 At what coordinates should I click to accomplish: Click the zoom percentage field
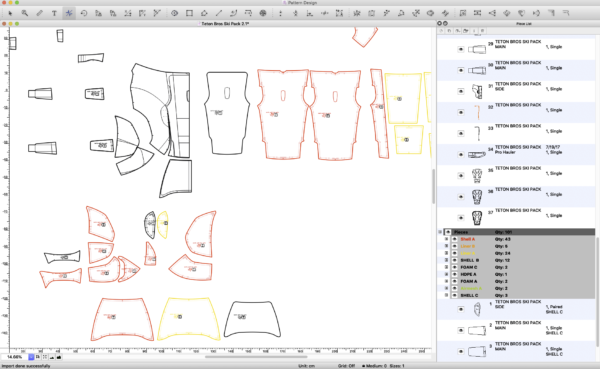(15, 357)
